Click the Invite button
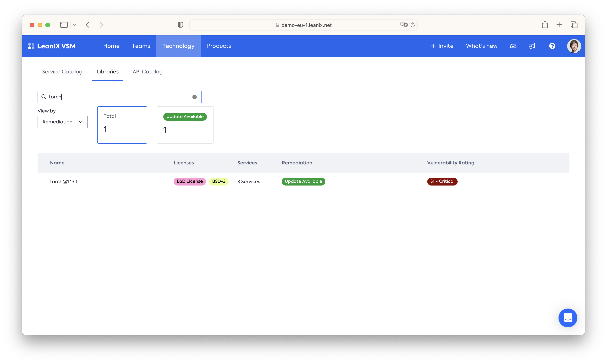This screenshot has width=607, height=364. (442, 46)
